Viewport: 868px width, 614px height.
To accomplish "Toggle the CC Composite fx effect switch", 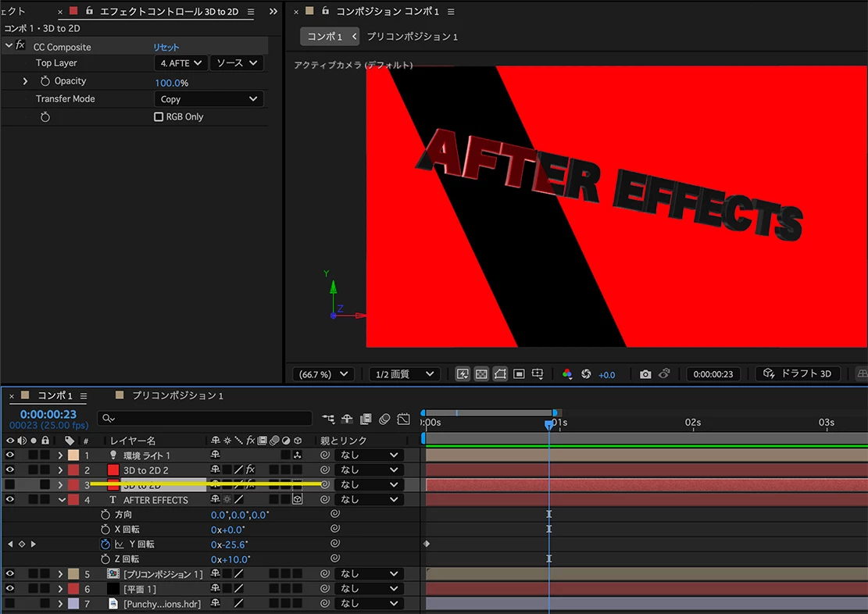I will click(20, 45).
